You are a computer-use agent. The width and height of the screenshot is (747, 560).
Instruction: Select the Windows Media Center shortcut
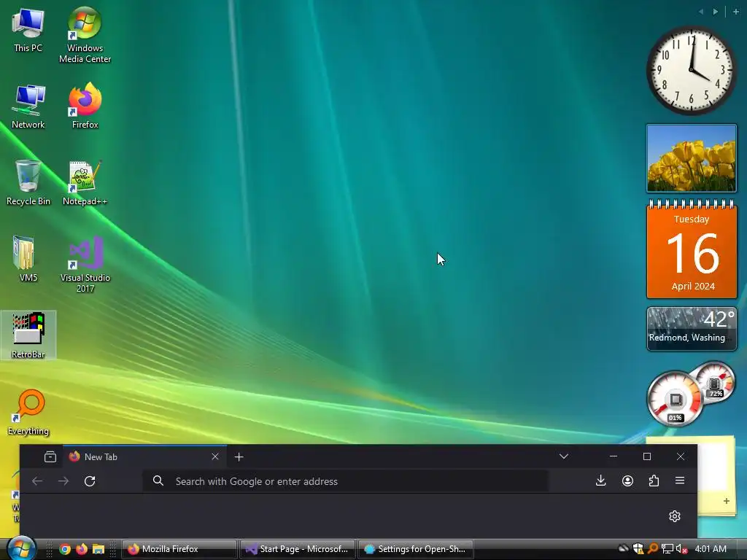click(85, 35)
